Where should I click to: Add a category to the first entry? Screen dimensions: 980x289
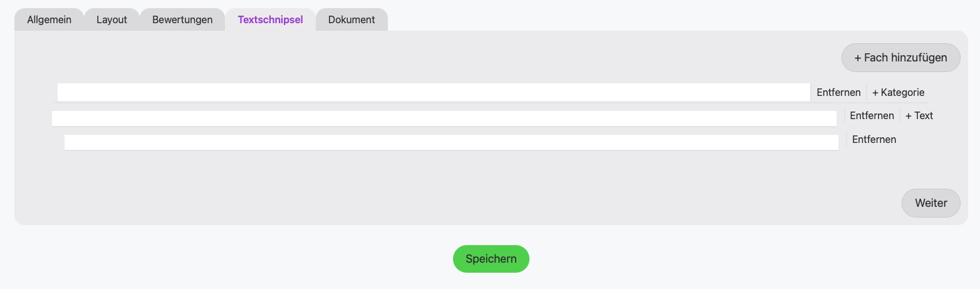point(898,92)
